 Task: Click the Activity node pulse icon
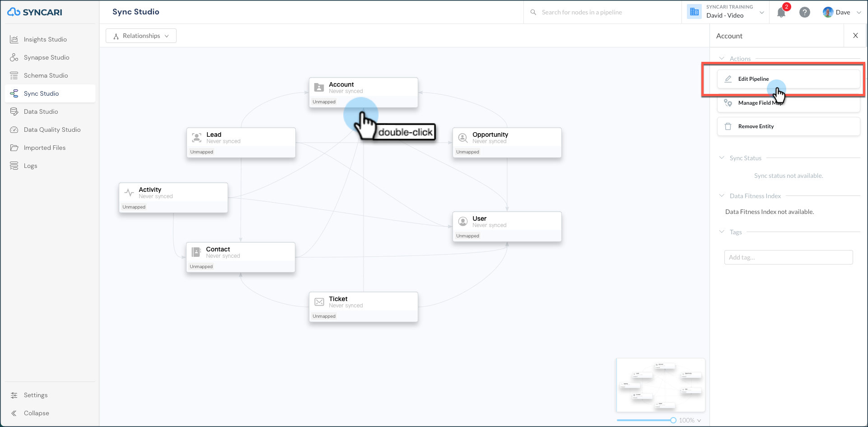(x=129, y=193)
